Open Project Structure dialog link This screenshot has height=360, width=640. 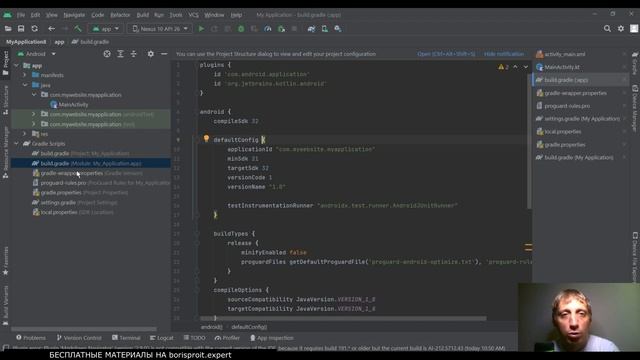[446, 54]
